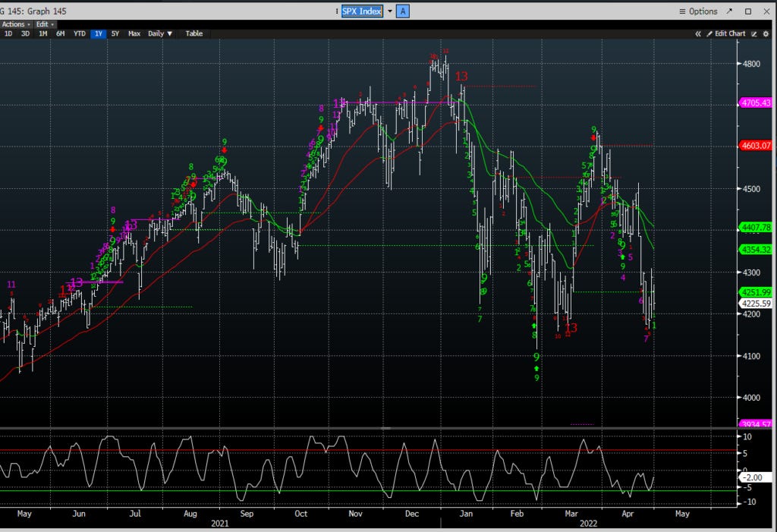Collapse toolbar with double chevron icon

pyautogui.click(x=698, y=33)
